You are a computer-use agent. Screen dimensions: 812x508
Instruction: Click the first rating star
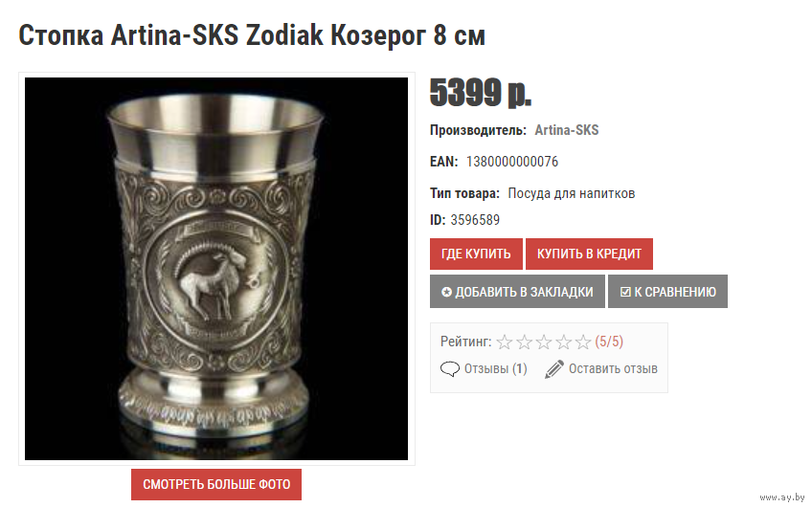[x=505, y=342]
